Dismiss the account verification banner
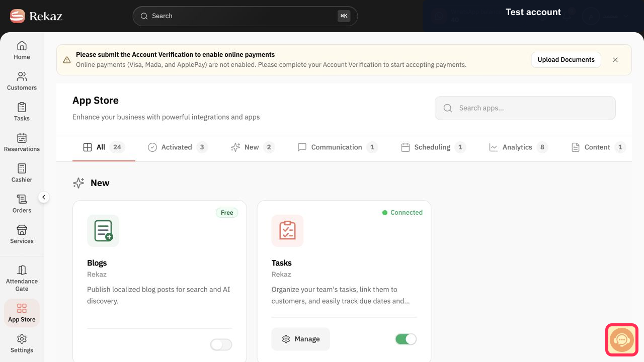Screen dimensions: 644x362 pos(615,59)
